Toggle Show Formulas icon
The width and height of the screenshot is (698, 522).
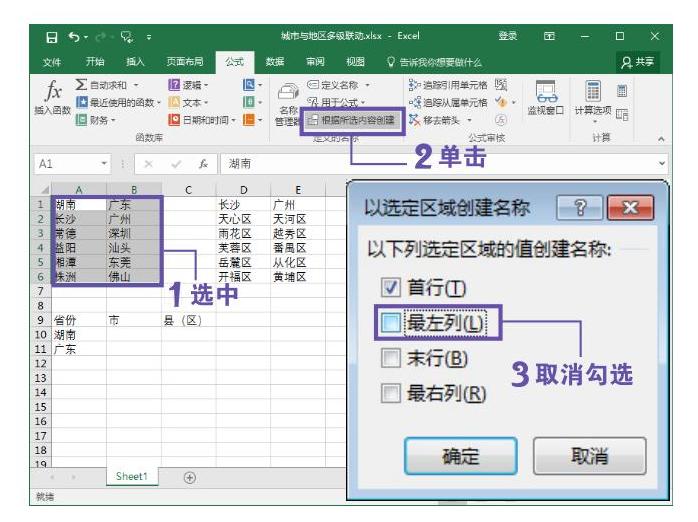tap(501, 85)
